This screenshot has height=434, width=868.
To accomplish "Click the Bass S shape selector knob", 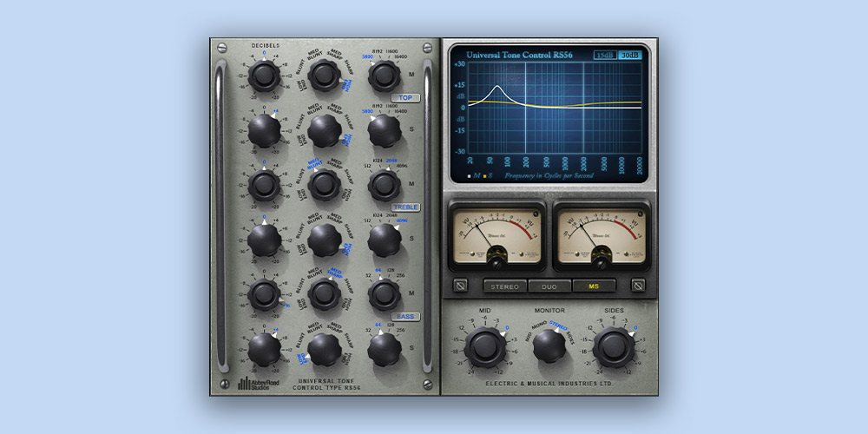I will 325,349.
